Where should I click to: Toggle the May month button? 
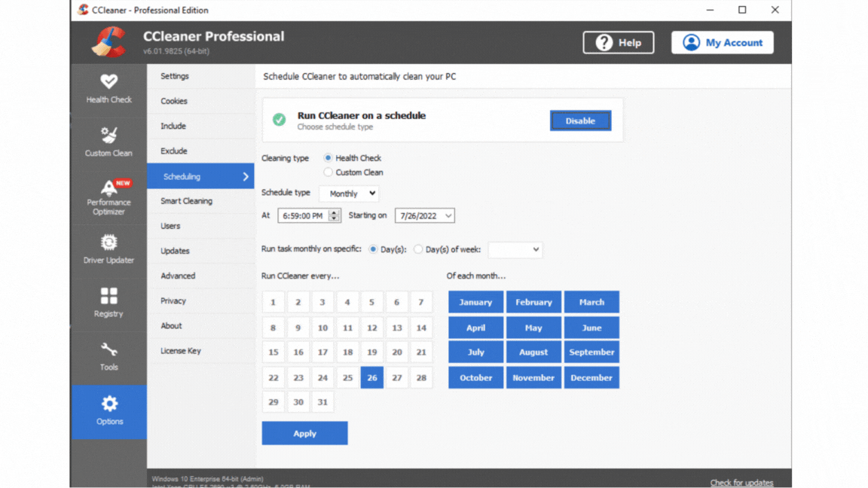533,328
